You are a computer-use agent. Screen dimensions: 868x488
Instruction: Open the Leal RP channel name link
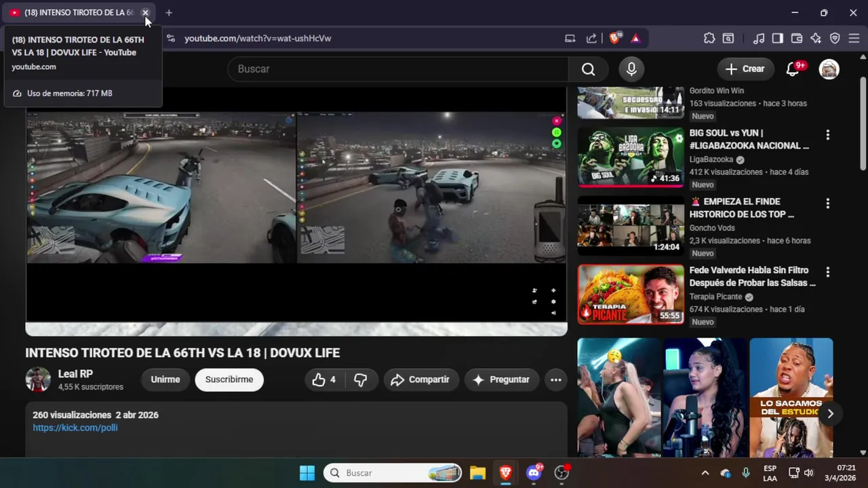pos(75,374)
